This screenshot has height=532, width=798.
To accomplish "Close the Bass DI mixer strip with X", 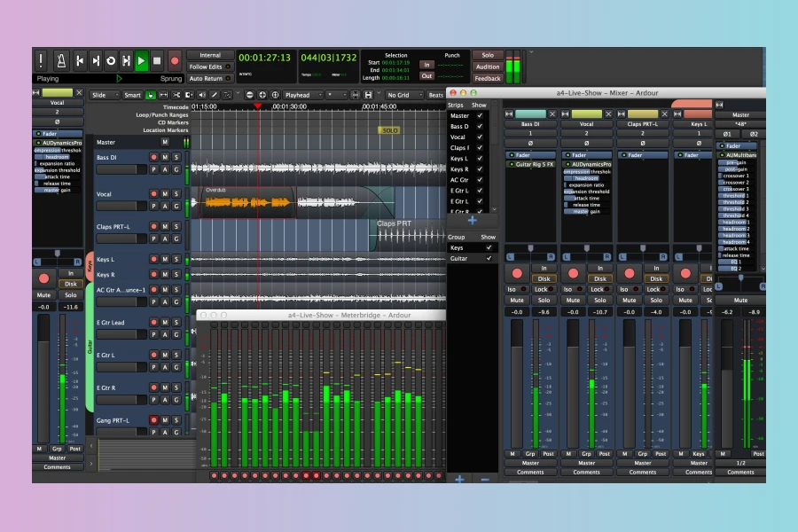I will click(x=552, y=114).
